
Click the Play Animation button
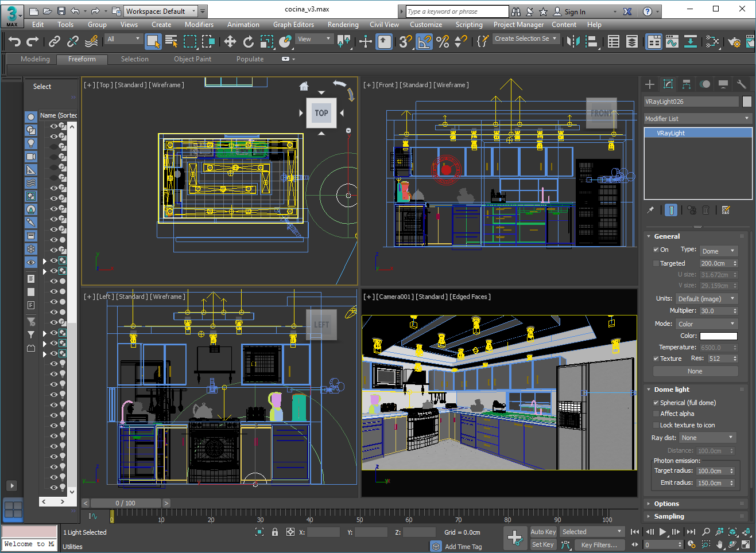click(662, 532)
